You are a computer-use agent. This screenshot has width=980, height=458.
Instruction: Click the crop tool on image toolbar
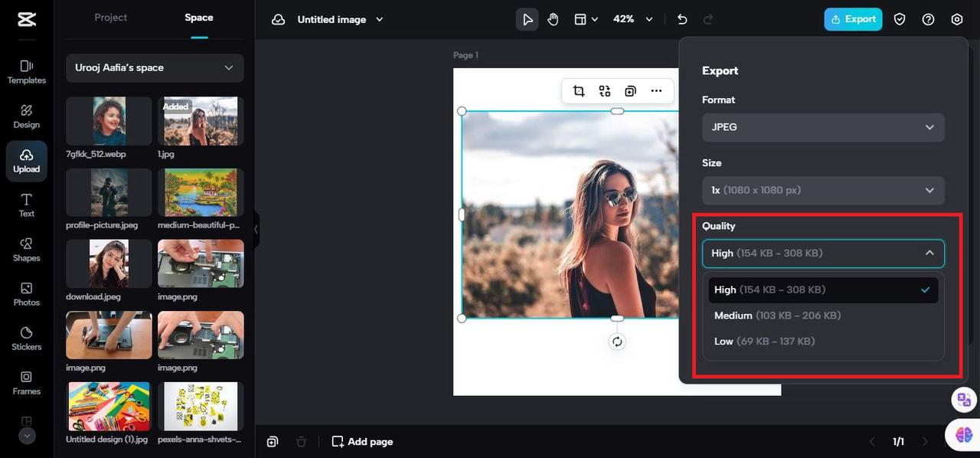579,91
